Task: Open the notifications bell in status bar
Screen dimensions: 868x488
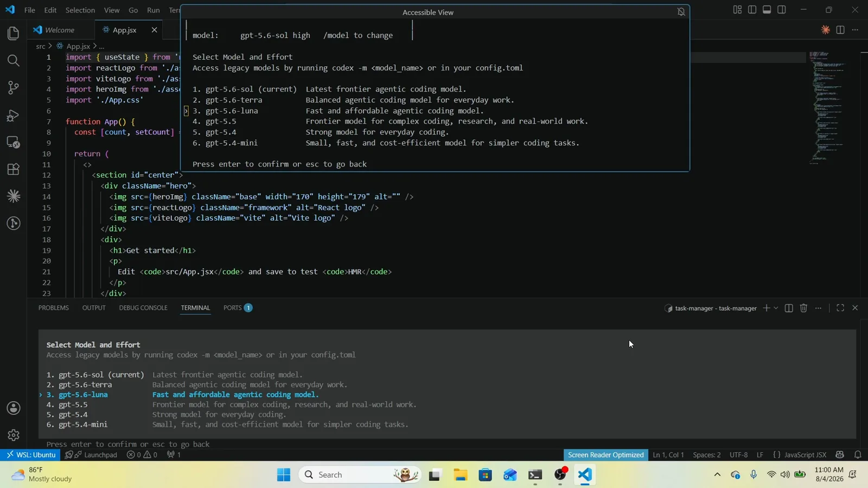Action: point(858,455)
